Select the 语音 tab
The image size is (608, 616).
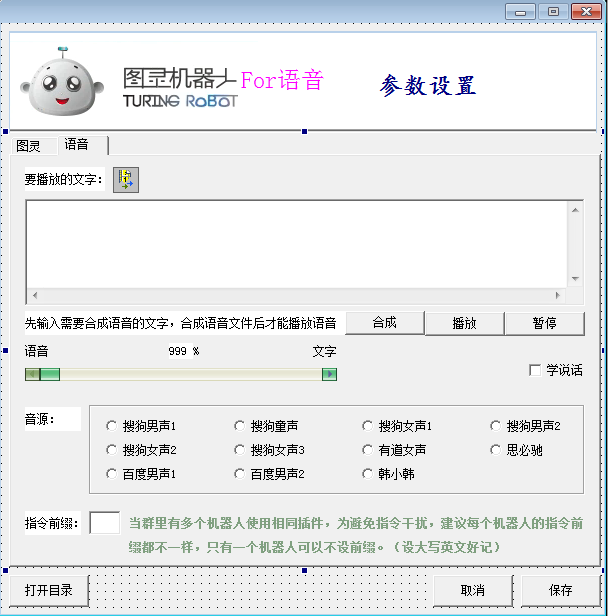(82, 144)
